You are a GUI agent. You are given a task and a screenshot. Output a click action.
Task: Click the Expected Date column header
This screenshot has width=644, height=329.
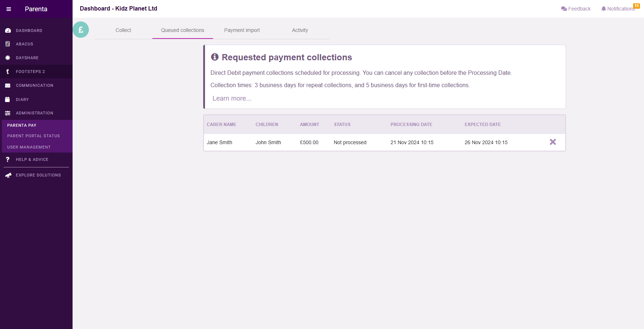click(x=483, y=125)
